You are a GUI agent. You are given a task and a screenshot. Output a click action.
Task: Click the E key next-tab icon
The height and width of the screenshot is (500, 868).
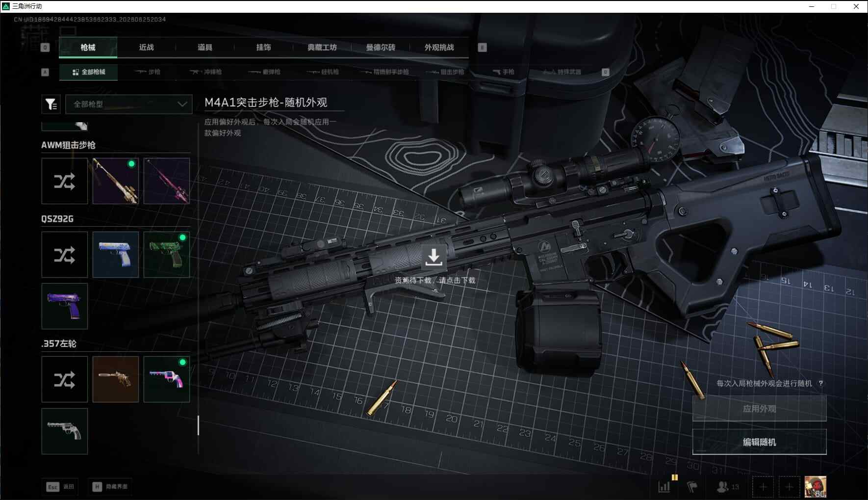482,48
